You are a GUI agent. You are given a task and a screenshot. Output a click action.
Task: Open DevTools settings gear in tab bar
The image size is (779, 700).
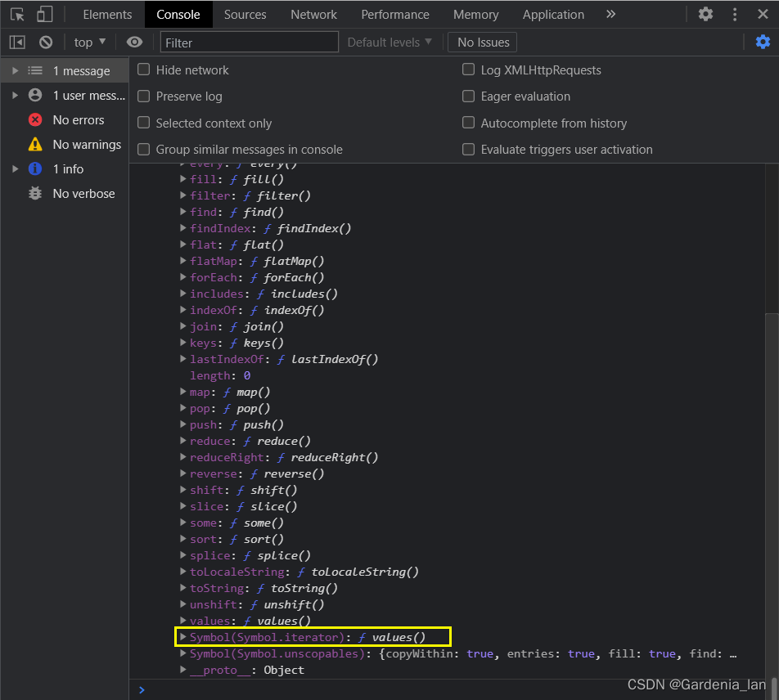pos(705,14)
